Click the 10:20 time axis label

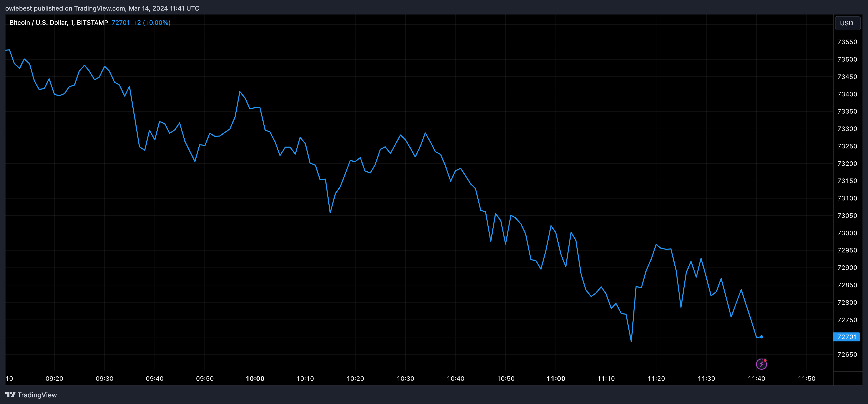[x=356, y=378]
